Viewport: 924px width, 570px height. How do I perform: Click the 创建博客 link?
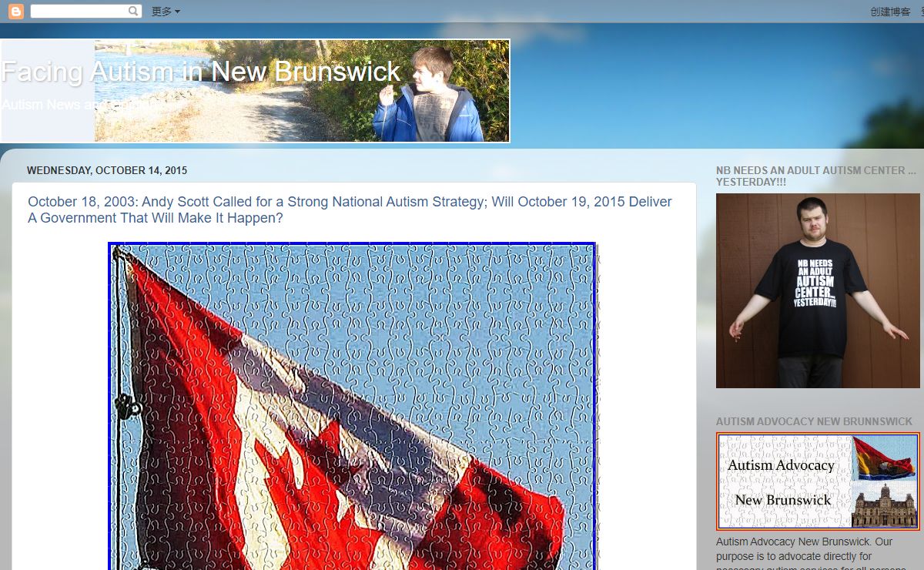(x=890, y=12)
